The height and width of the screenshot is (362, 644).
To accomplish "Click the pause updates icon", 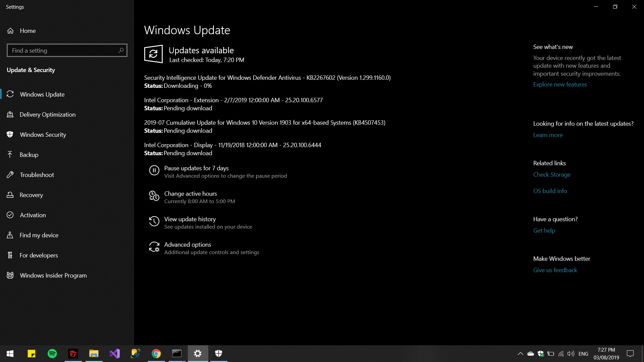I will (154, 170).
